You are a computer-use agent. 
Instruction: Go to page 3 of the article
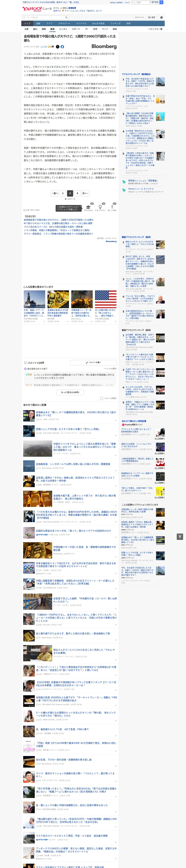(x=77, y=193)
